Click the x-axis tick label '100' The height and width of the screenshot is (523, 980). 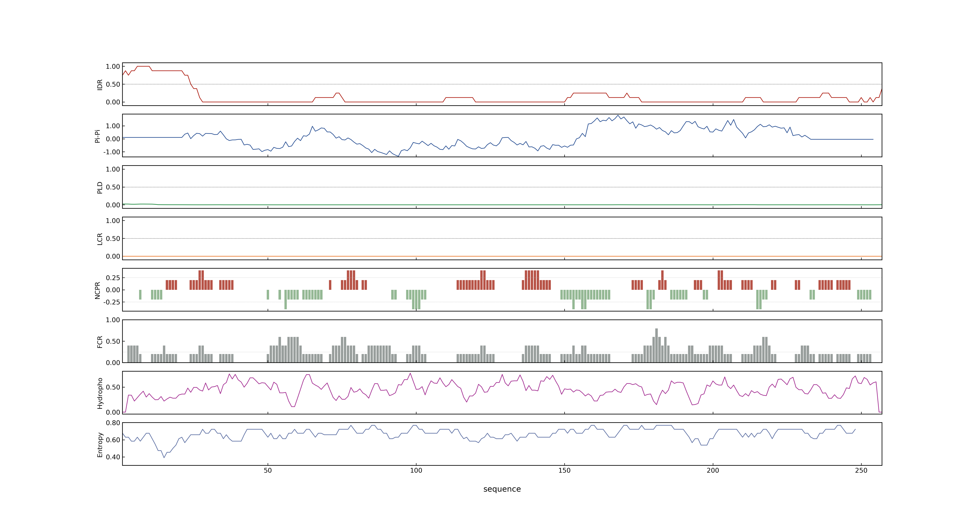click(416, 470)
